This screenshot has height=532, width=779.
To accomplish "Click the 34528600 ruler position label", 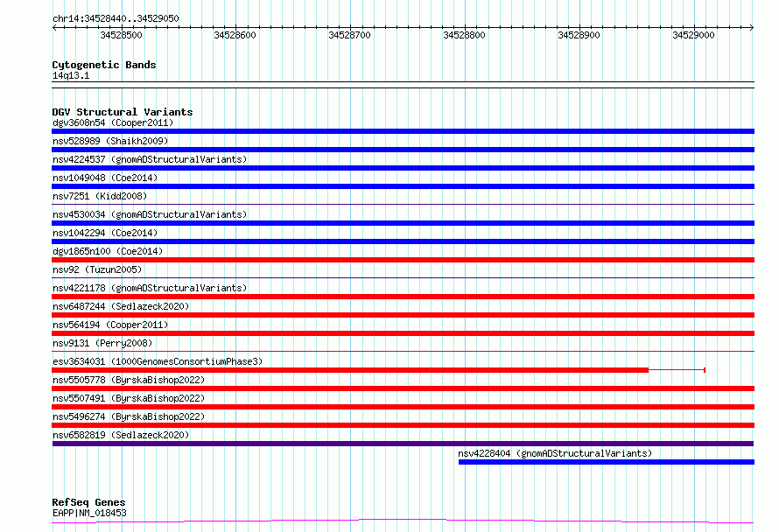I will click(235, 35).
